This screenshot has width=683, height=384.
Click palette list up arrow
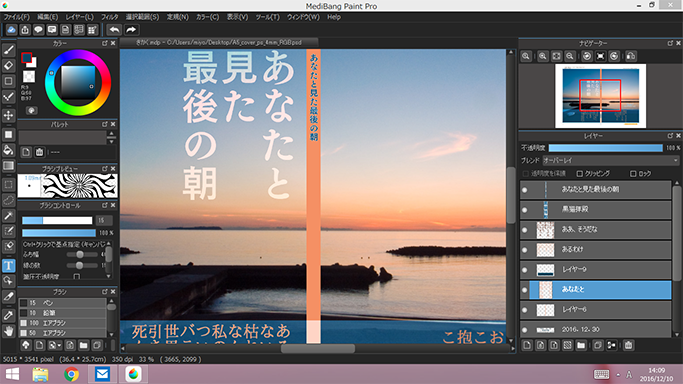point(112,134)
